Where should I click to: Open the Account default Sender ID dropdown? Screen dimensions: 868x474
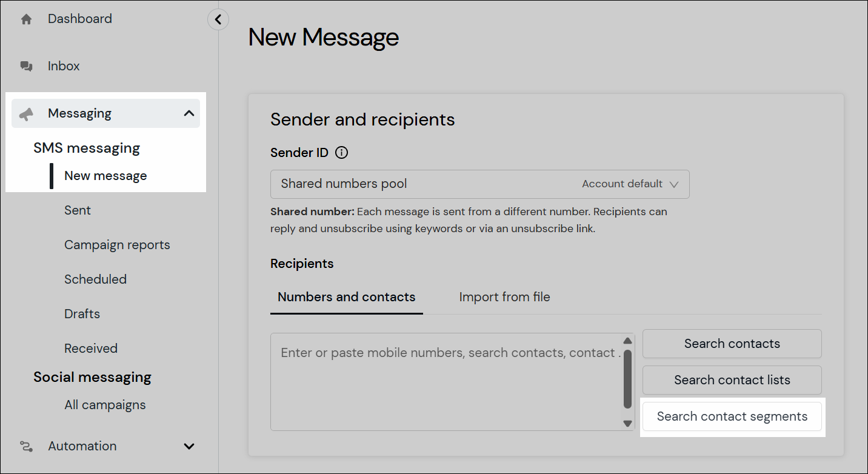629,184
